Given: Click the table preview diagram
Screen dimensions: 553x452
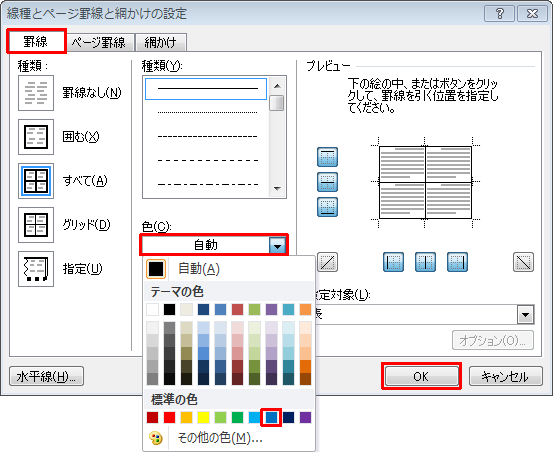Looking at the screenshot, I should (x=425, y=182).
